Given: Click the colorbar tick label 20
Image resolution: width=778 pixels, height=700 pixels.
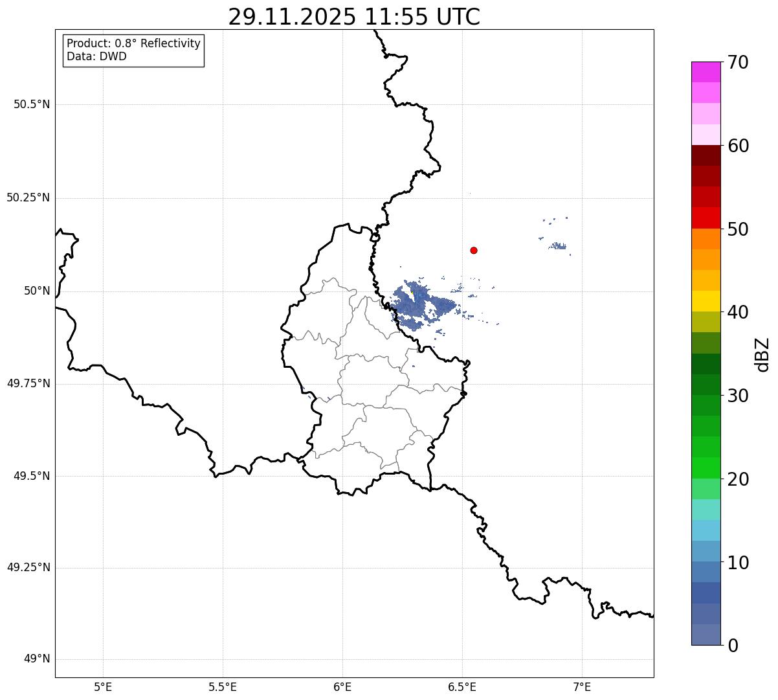Looking at the screenshot, I should coord(738,479).
